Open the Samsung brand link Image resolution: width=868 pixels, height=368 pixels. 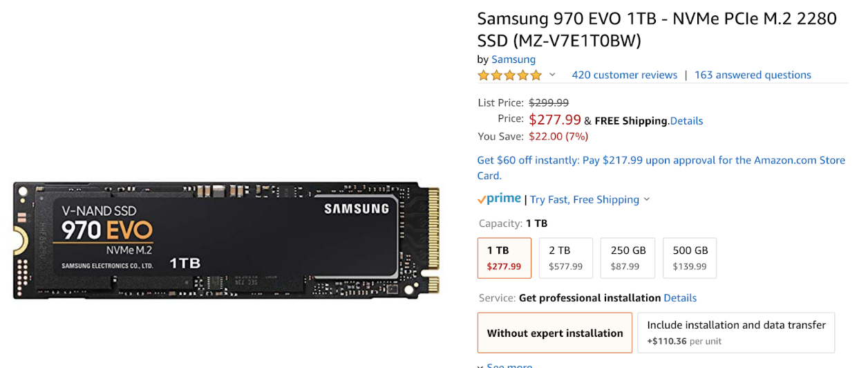click(513, 59)
